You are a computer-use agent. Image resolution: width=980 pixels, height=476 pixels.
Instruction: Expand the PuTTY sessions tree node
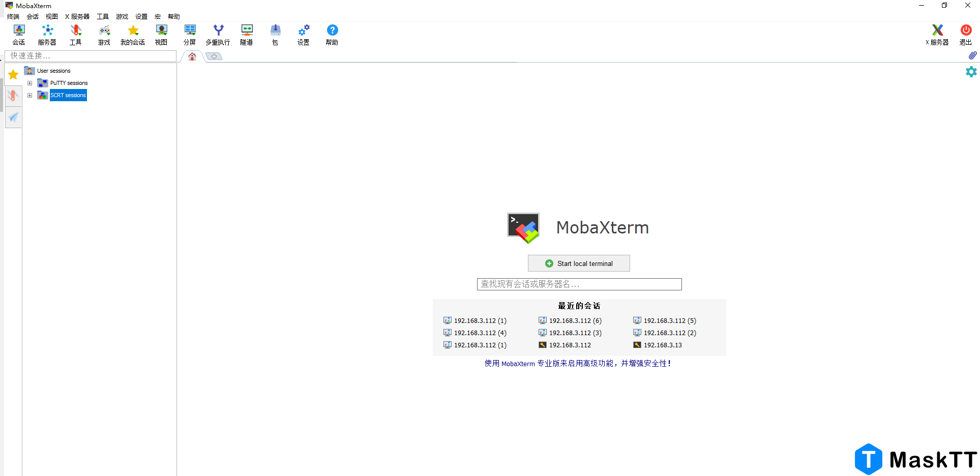click(x=30, y=83)
